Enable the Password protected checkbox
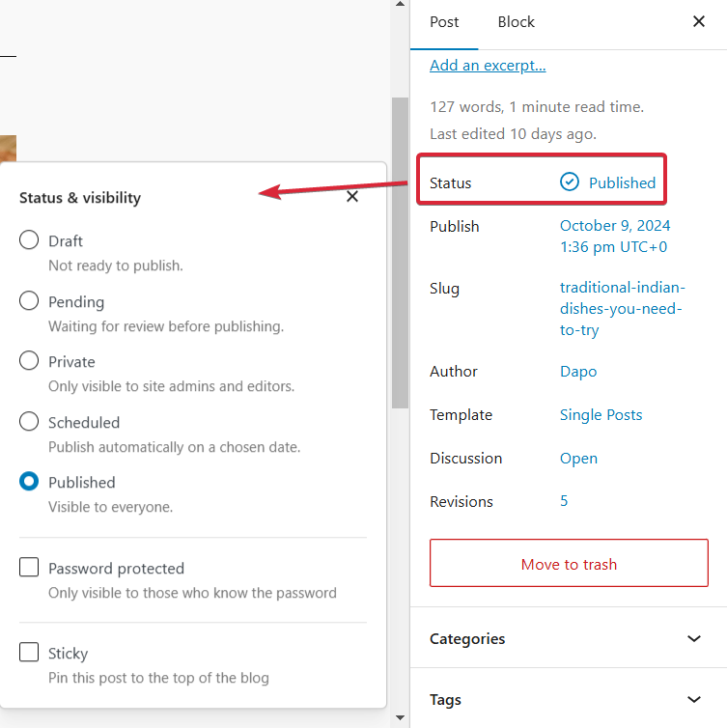 coord(30,568)
